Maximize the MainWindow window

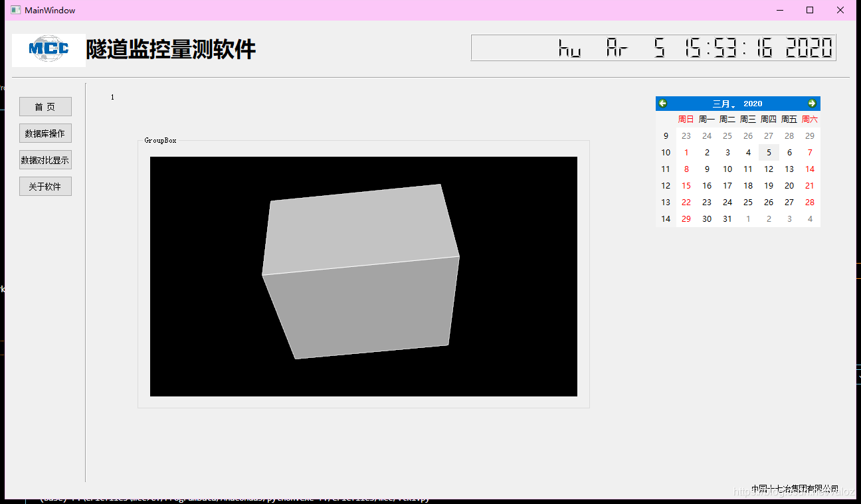[x=810, y=10]
